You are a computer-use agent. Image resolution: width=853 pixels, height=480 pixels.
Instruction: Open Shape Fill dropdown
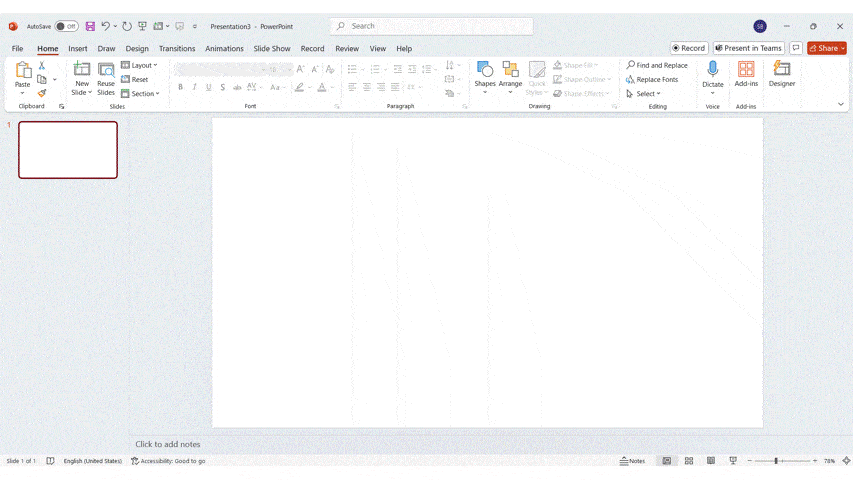pyautogui.click(x=576, y=65)
